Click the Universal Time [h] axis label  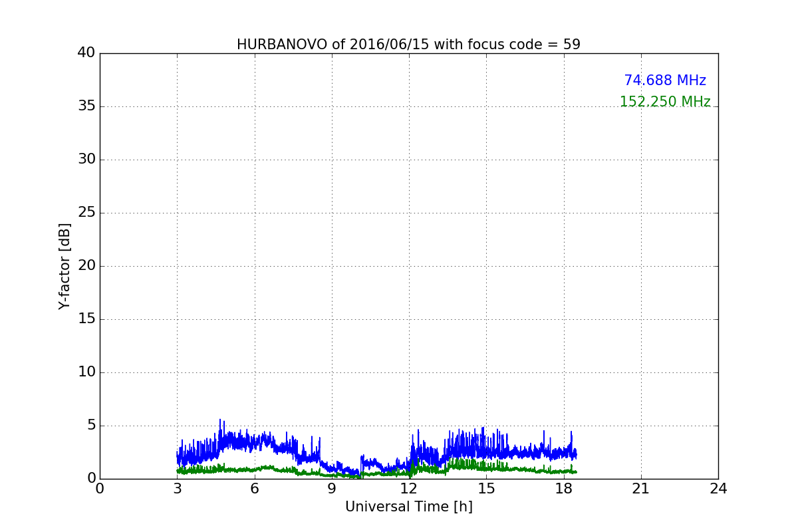pyautogui.click(x=409, y=507)
